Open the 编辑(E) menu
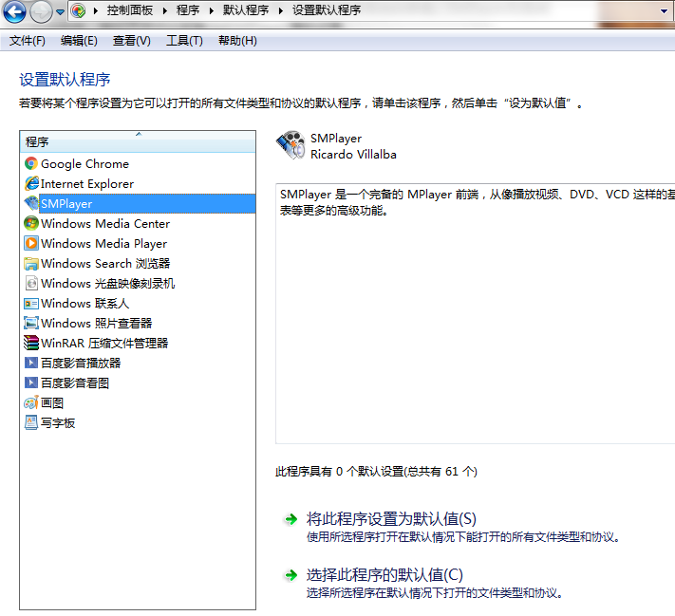 click(79, 41)
